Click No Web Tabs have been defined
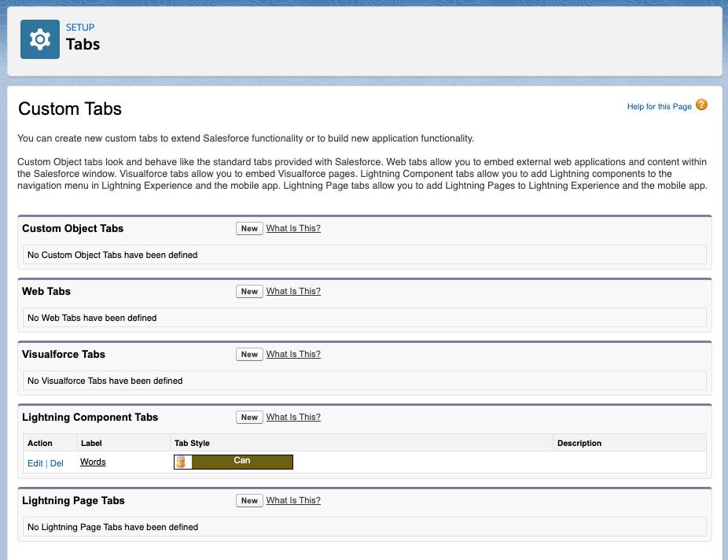The height and width of the screenshot is (560, 728). [x=92, y=318]
